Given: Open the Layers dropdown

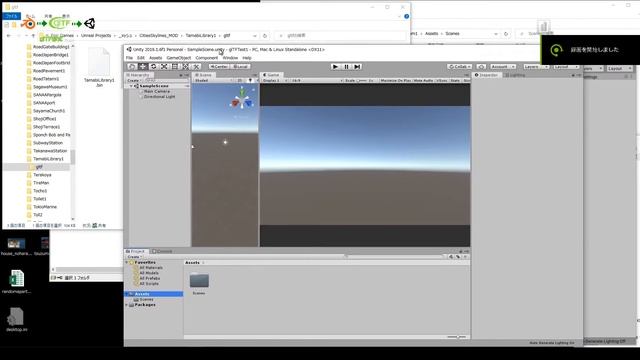Looking at the screenshot, I should pos(536,67).
